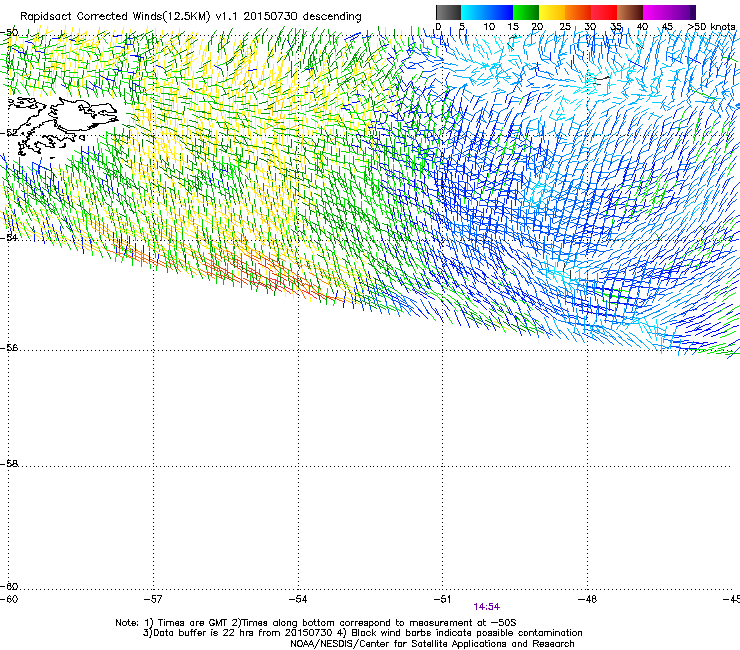Click the NOAA/NESDIS credit line
The image size is (740, 650).
click(x=432, y=644)
